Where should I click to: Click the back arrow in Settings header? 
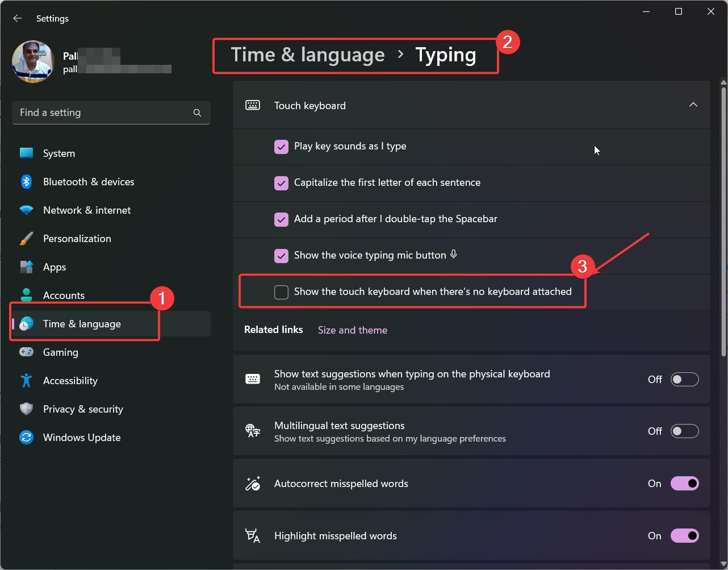(x=18, y=18)
